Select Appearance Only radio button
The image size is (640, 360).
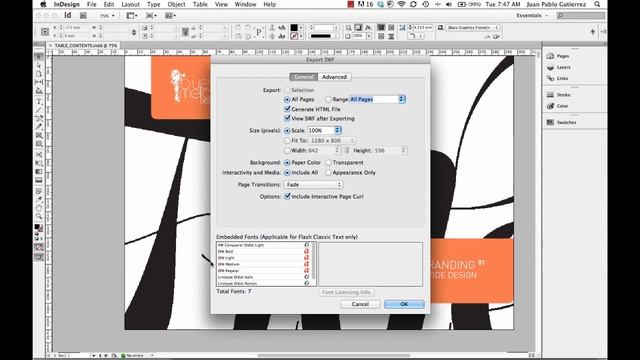click(x=328, y=173)
